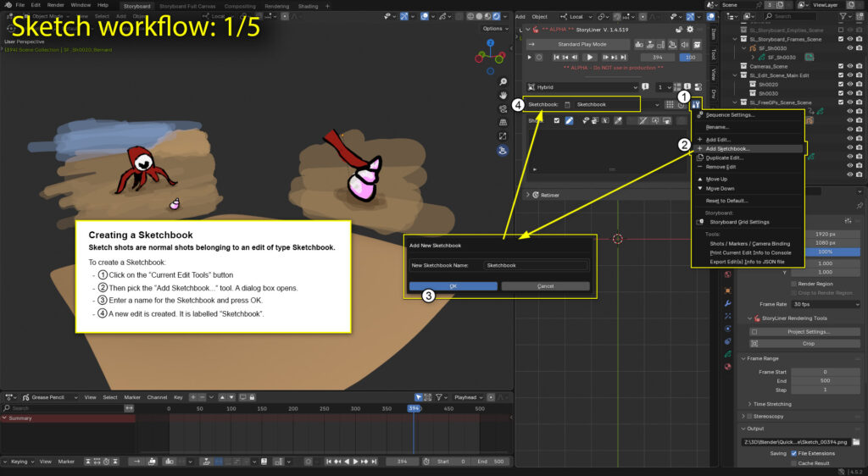Screen dimensions: 868x476
Task: Click the Crop button in rendering tools
Action: pos(808,343)
